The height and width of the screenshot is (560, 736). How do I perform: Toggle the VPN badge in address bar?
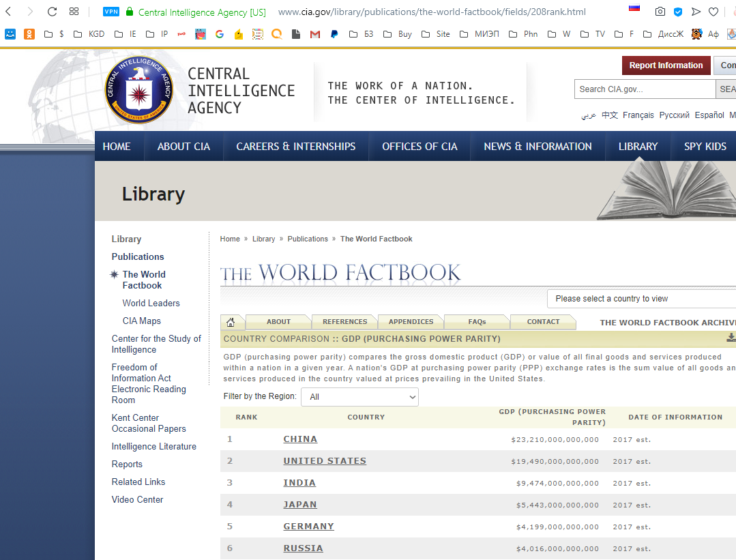tap(111, 12)
